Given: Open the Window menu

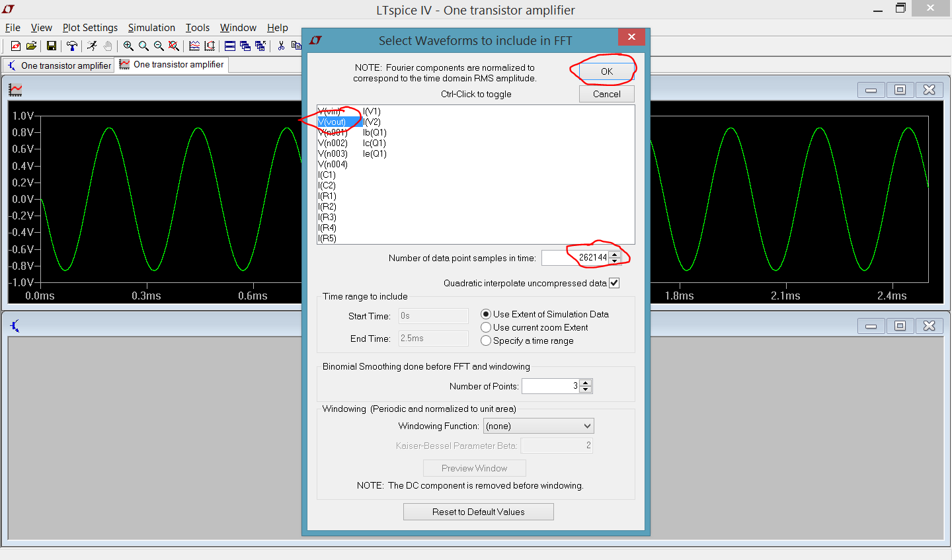Looking at the screenshot, I should tap(238, 28).
